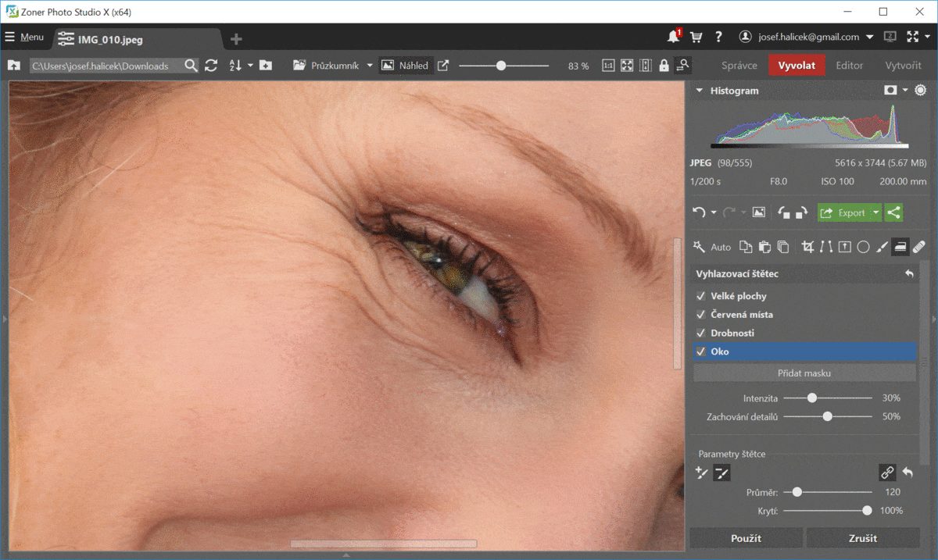Screen dimensions: 938x560
Task: Switch to the Editor module tab
Action: pos(850,66)
